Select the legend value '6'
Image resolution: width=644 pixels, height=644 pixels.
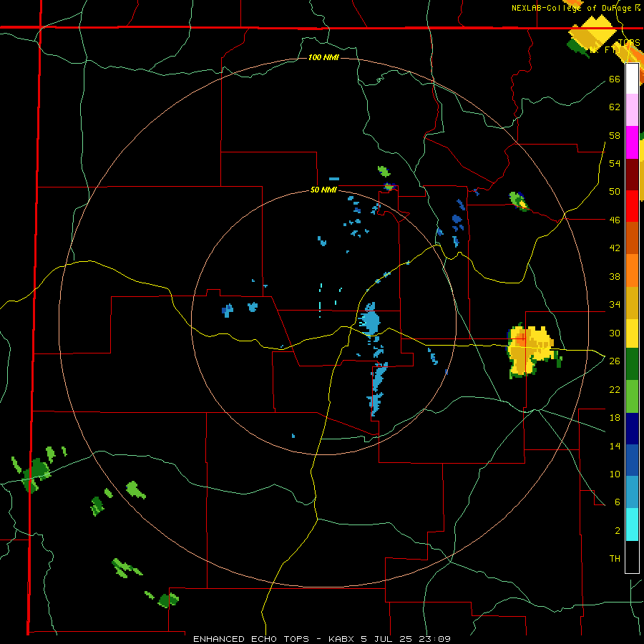(x=617, y=502)
